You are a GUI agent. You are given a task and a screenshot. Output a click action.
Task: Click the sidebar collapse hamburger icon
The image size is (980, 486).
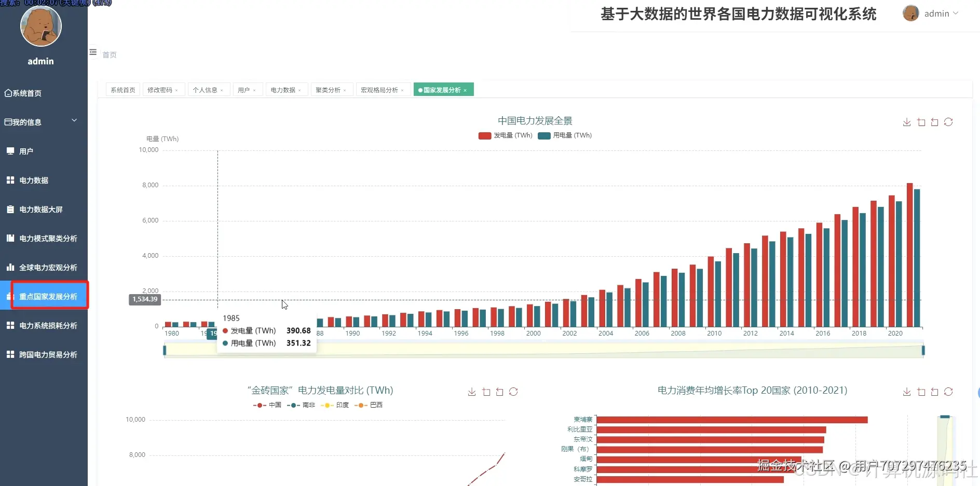(92, 52)
